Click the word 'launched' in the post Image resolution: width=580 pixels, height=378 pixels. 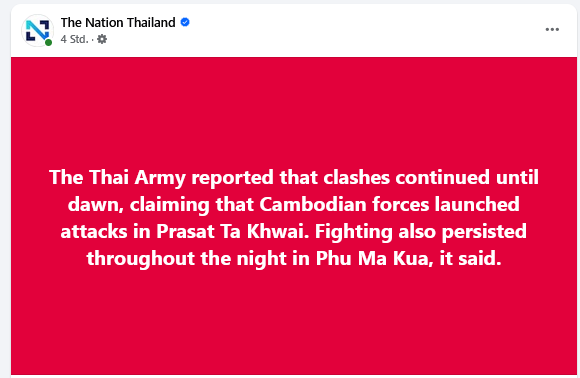click(x=477, y=204)
